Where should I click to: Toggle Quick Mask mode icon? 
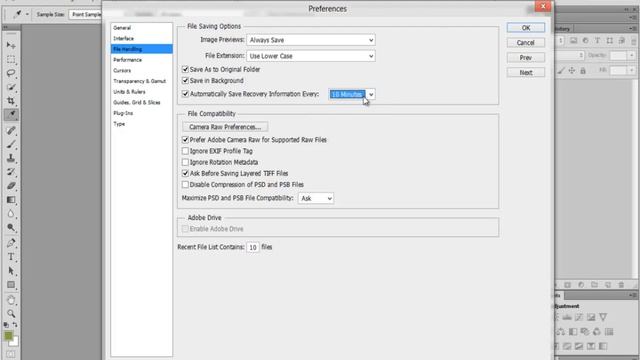(11, 354)
